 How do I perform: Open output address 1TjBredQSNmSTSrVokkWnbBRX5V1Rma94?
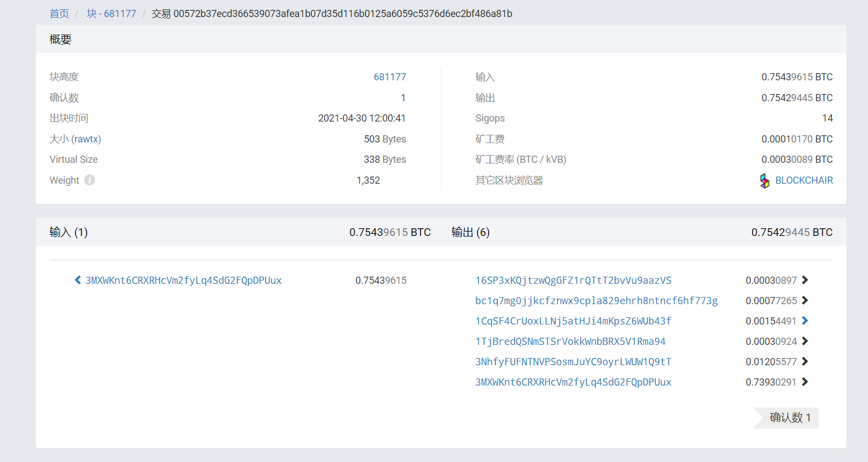pyautogui.click(x=571, y=342)
